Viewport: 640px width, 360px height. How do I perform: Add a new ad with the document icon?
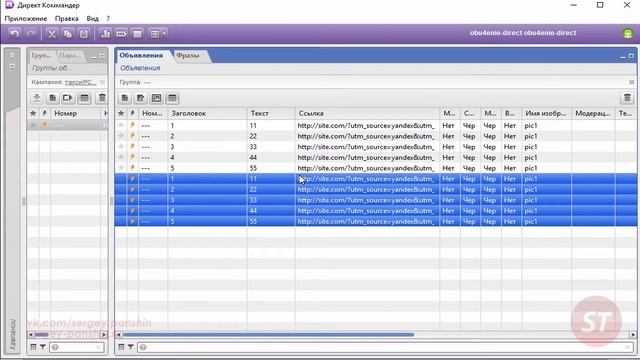click(x=125, y=98)
